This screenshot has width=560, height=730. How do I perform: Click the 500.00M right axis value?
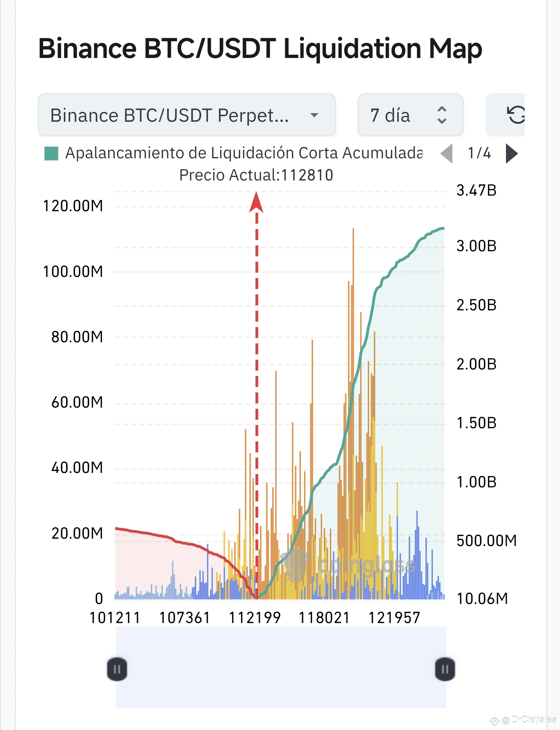[x=486, y=541]
